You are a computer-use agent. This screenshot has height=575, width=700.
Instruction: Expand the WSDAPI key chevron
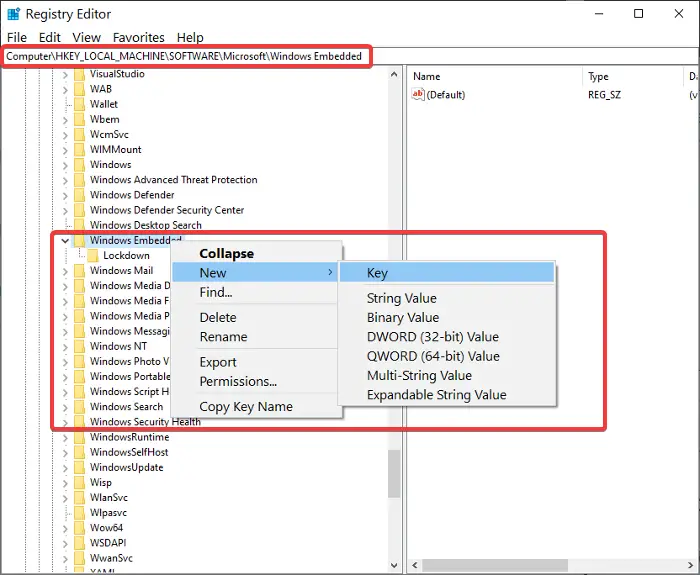point(65,543)
